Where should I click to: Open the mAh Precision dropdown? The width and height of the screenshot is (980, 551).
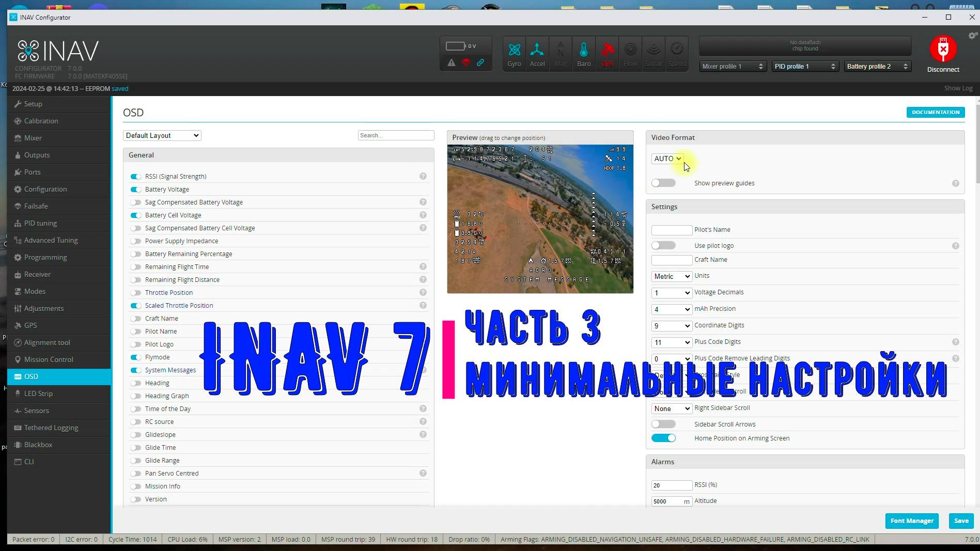672,309
